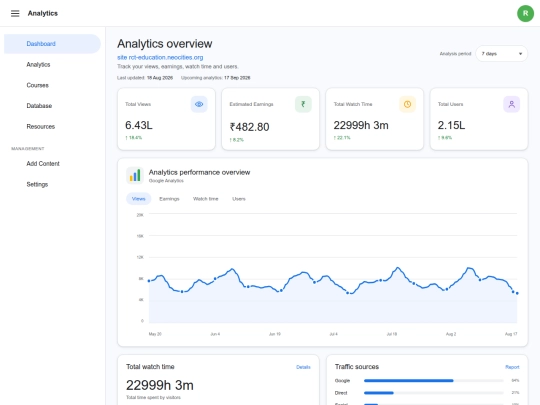Open Details link on Total watch time

click(303, 367)
